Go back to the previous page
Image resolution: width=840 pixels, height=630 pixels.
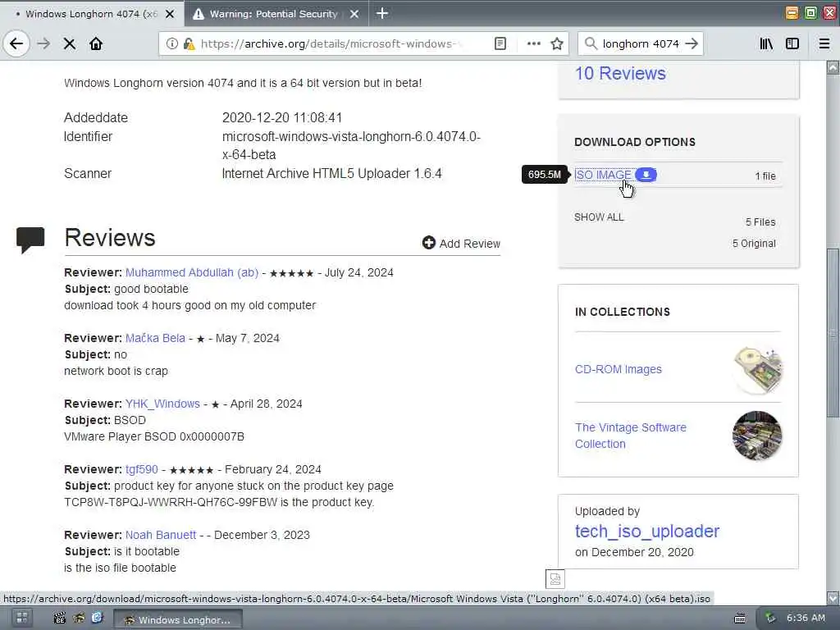click(16, 43)
